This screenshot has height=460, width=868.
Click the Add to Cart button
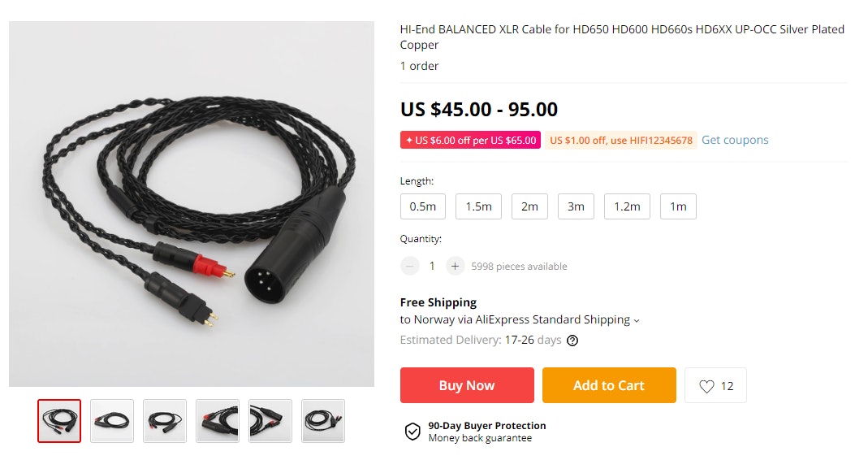click(609, 385)
